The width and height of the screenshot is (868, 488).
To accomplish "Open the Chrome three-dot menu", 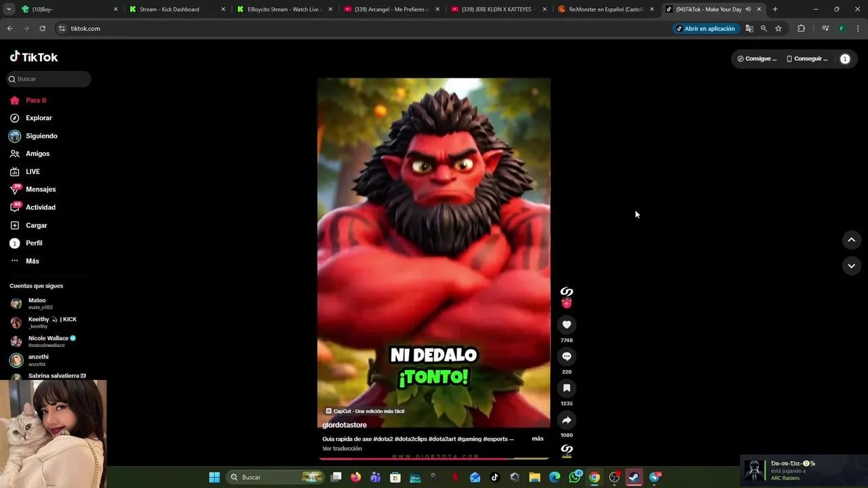I will click(x=859, y=28).
